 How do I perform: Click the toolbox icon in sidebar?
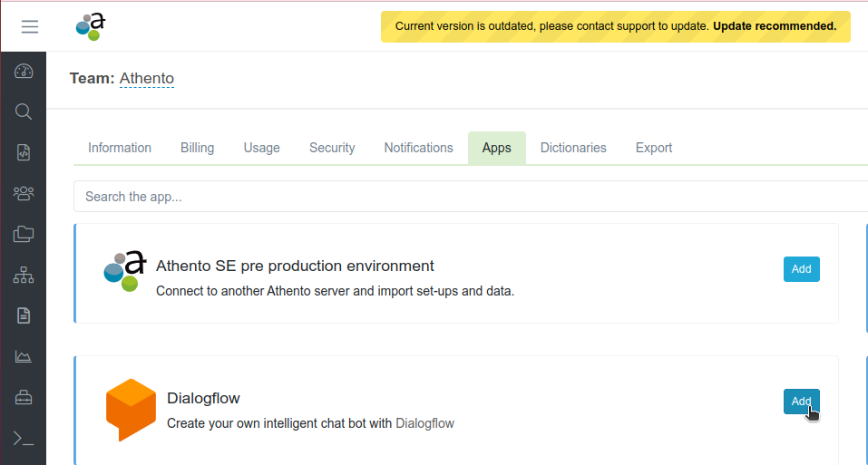[24, 397]
